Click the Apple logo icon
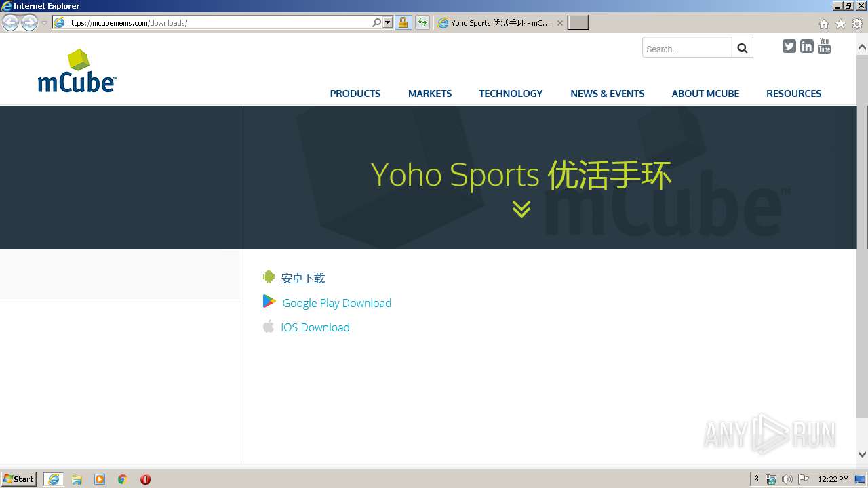 click(x=269, y=327)
